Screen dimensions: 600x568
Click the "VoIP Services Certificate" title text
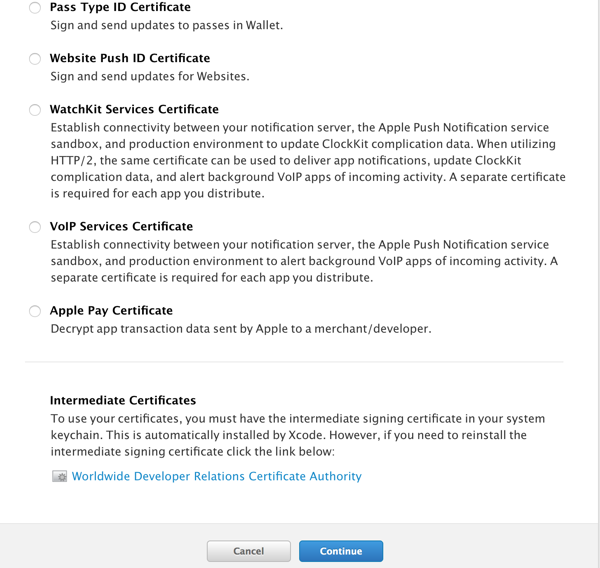[121, 226]
